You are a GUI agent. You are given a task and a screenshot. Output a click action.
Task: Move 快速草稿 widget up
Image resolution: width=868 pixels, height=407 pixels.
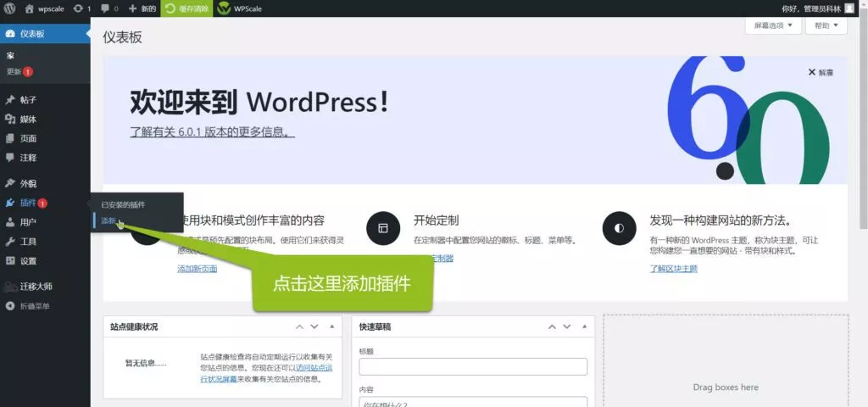click(552, 326)
